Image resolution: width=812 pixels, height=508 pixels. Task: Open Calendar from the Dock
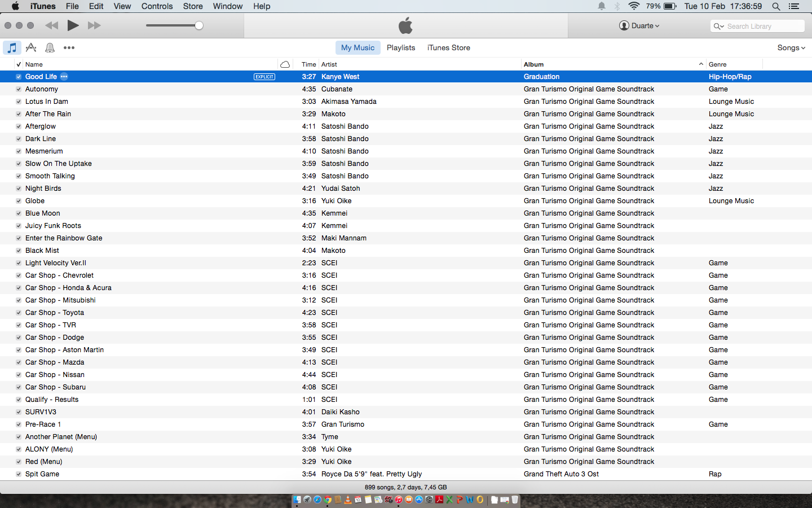click(358, 500)
